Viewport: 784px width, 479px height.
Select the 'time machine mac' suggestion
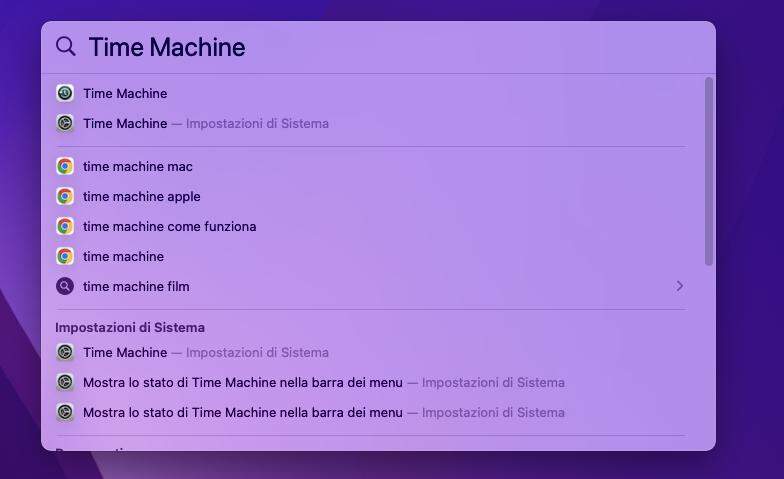138,166
